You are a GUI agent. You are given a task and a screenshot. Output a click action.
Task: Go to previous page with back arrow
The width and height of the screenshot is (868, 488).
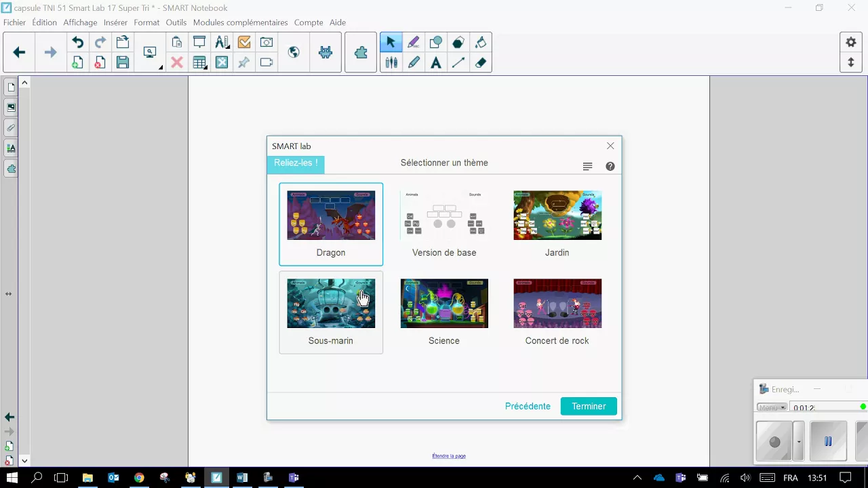pyautogui.click(x=19, y=52)
